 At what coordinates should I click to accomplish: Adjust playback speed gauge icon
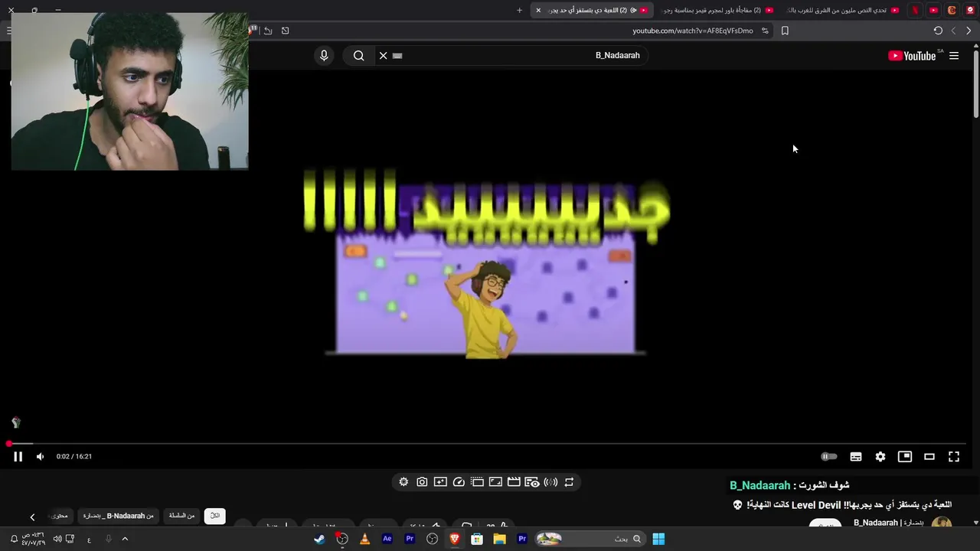459,482
